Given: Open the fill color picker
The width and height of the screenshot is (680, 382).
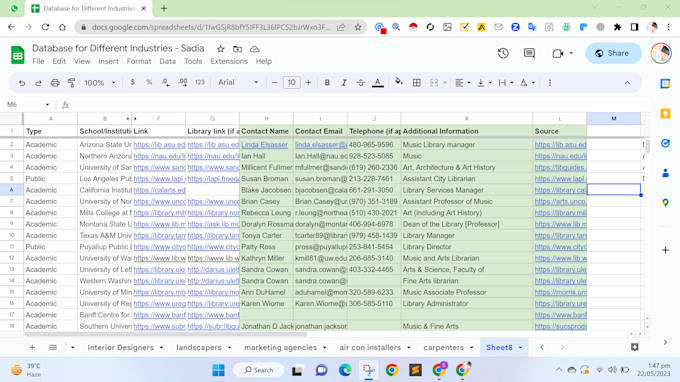Looking at the screenshot, I should pos(399,82).
